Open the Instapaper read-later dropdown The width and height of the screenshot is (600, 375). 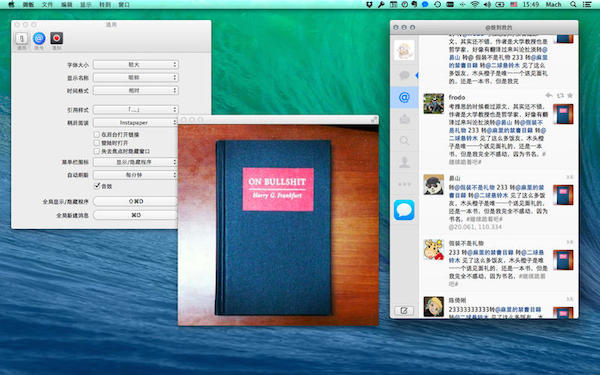(x=136, y=122)
